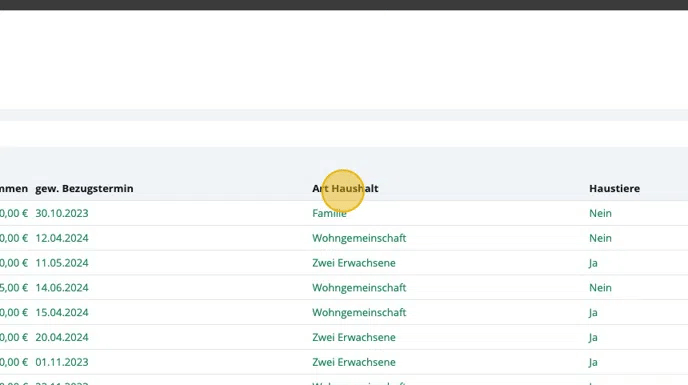This screenshot has height=385, width=688.
Task: Select Zwei Erwachsene in the 11.05.2024 row
Action: point(354,263)
